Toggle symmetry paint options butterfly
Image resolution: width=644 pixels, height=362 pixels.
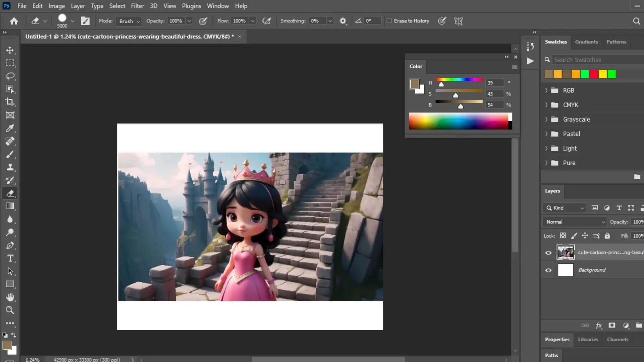[459, 21]
